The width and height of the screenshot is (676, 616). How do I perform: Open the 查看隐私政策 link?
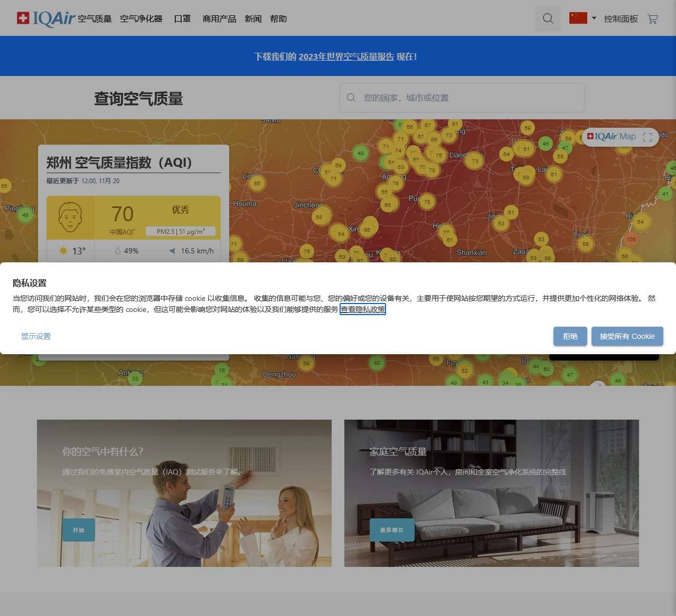(x=363, y=309)
